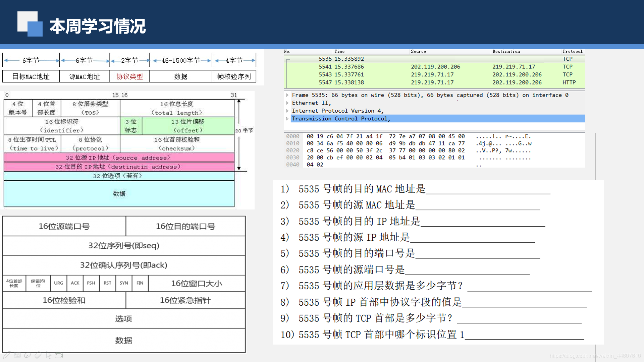The height and width of the screenshot is (362, 644).
Task: Click the No. column header
Action: (287, 51)
